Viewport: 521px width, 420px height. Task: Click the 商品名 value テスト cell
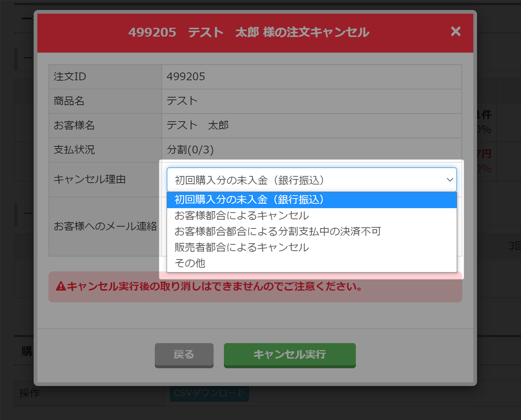(x=182, y=101)
